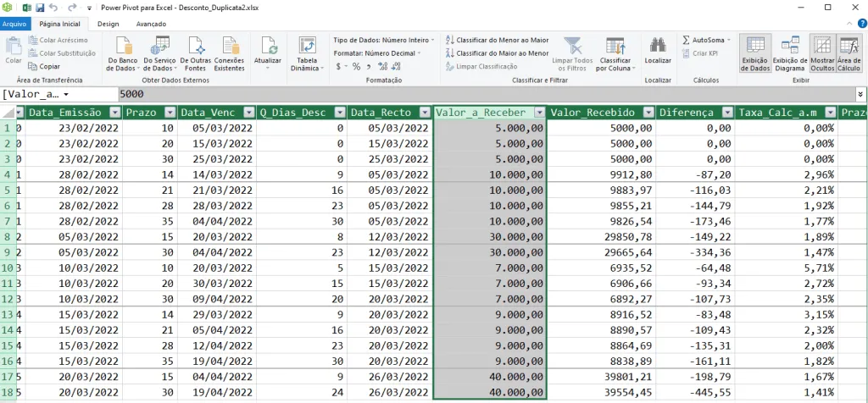
Task: Switch to Exibição de Dados view
Action: 755,53
